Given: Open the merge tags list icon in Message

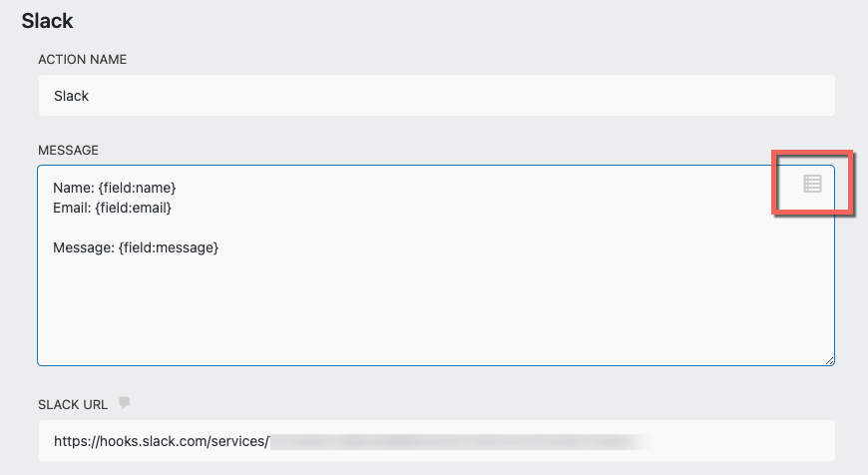Looking at the screenshot, I should coord(812,184).
